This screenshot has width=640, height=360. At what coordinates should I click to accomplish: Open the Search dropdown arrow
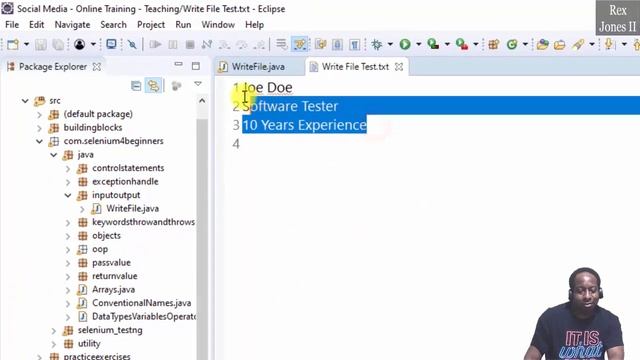click(x=591, y=44)
